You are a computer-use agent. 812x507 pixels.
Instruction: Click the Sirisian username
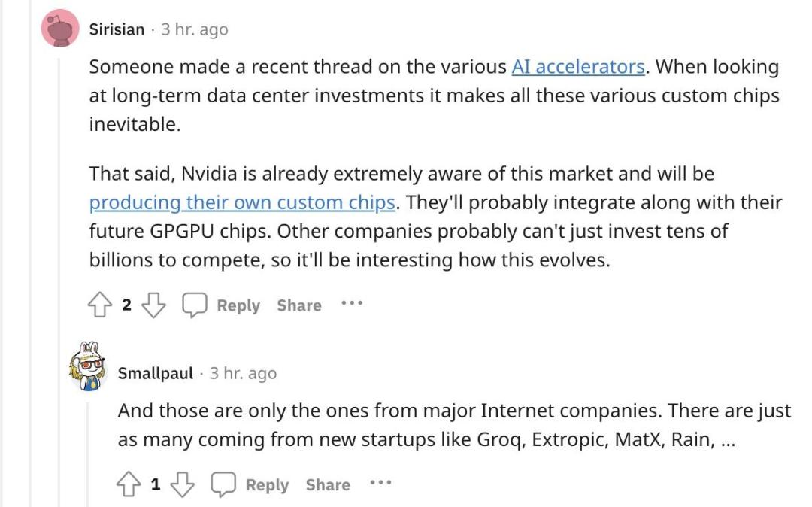pyautogui.click(x=117, y=29)
